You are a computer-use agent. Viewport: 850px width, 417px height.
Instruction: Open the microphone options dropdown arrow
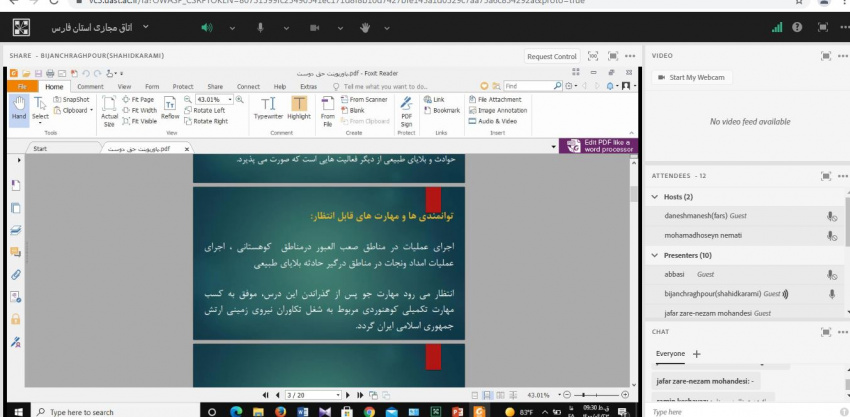[286, 28]
